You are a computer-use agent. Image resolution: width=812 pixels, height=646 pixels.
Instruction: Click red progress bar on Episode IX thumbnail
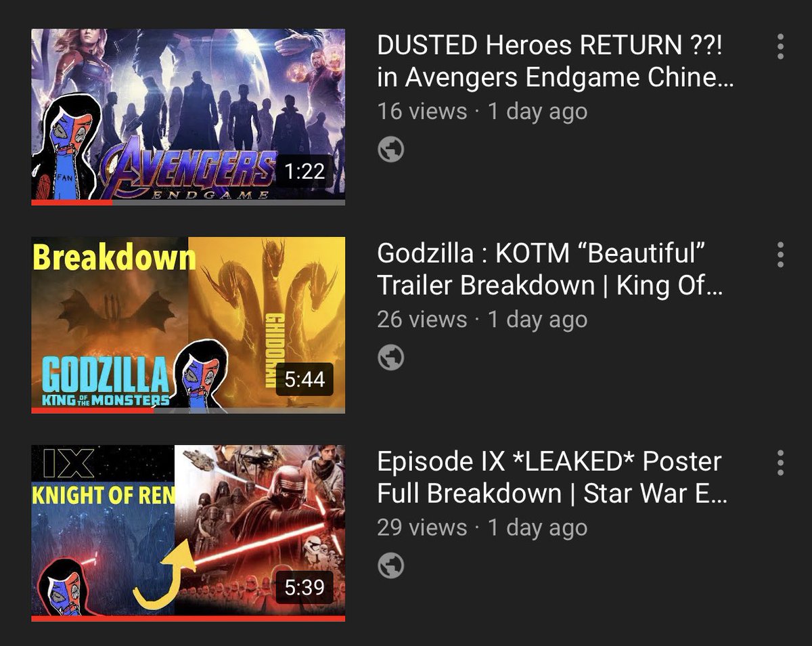(188, 618)
